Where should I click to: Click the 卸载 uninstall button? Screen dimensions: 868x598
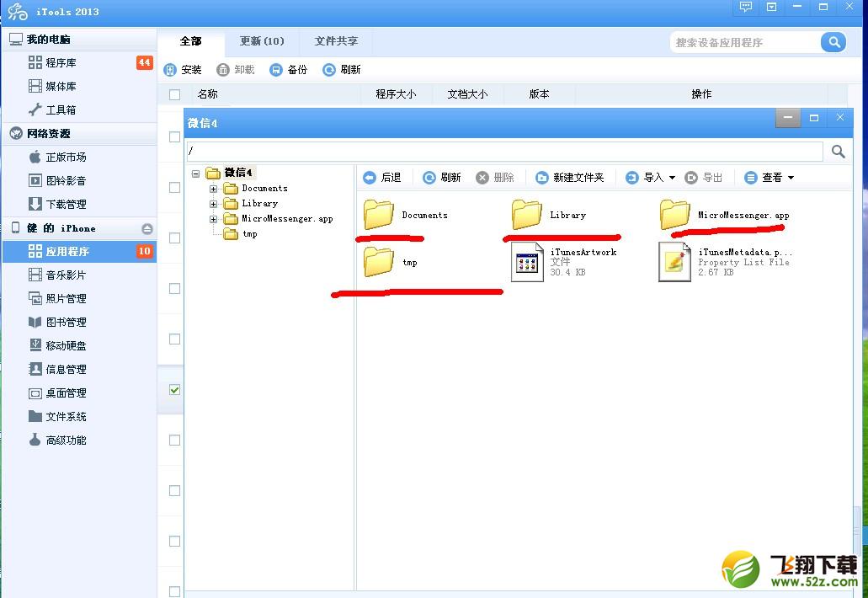point(236,70)
